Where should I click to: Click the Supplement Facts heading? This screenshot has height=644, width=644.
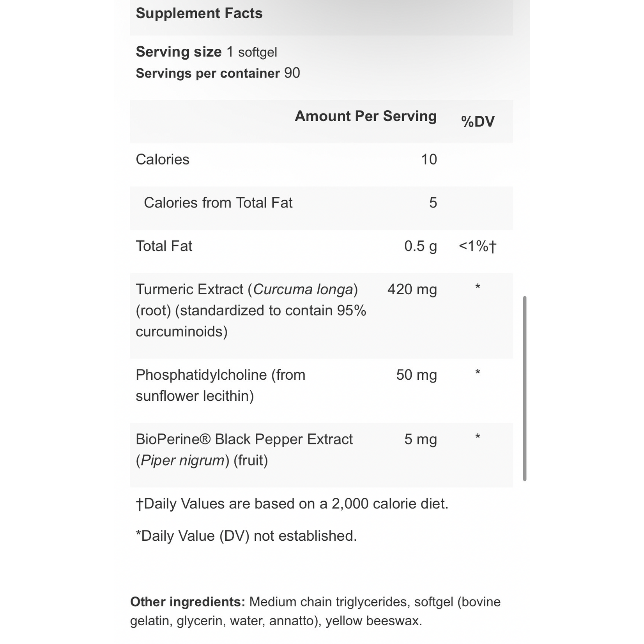[199, 14]
